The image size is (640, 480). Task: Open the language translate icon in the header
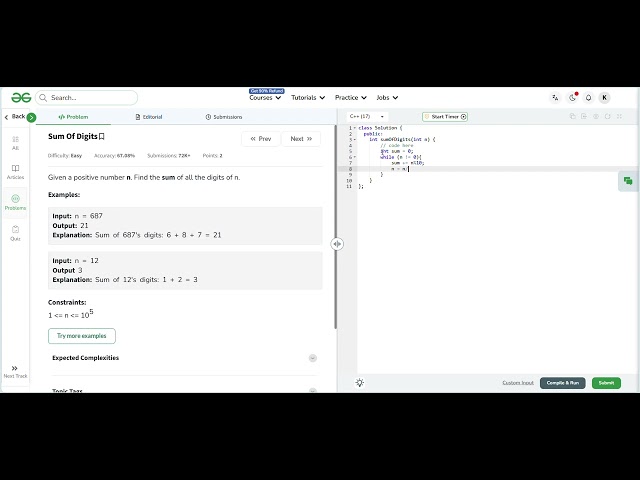point(555,98)
